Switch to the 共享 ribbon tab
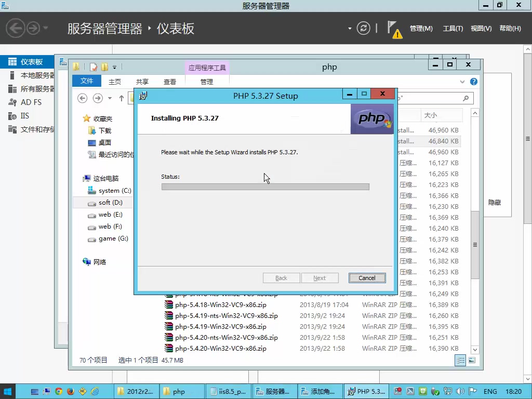 click(142, 82)
